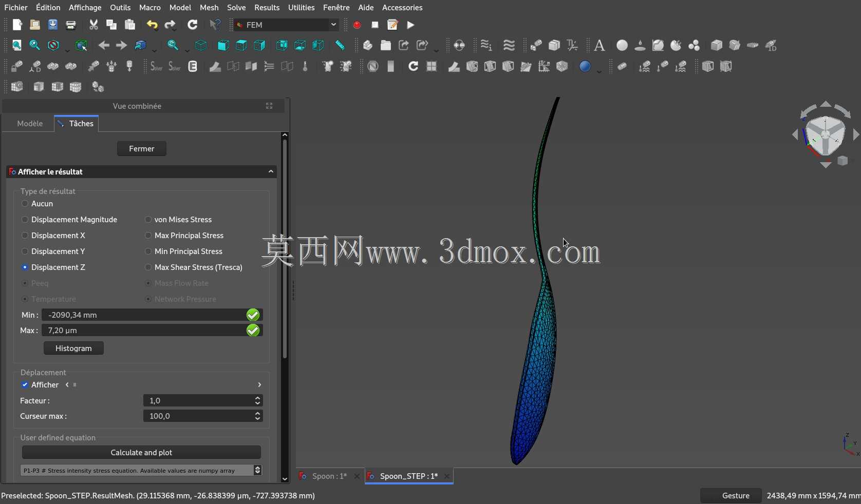This screenshot has height=504, width=861.
Task: Select the blue sphere post-processing icon
Action: coord(585,66)
